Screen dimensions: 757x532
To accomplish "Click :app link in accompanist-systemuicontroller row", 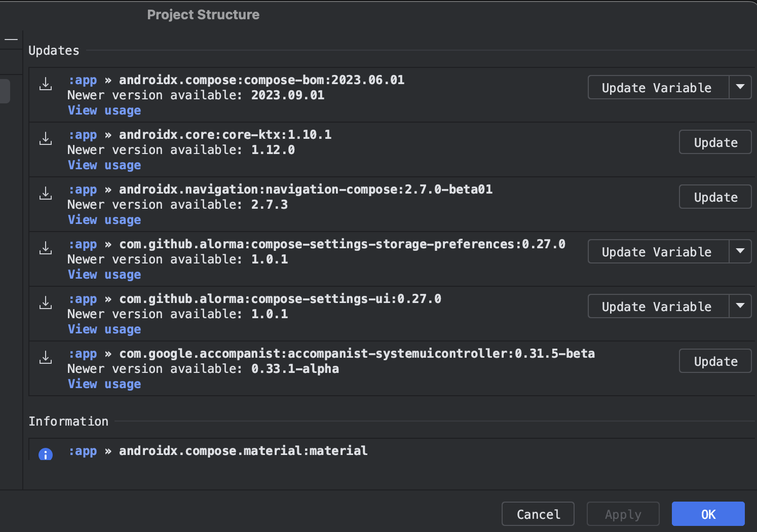I will tap(83, 354).
